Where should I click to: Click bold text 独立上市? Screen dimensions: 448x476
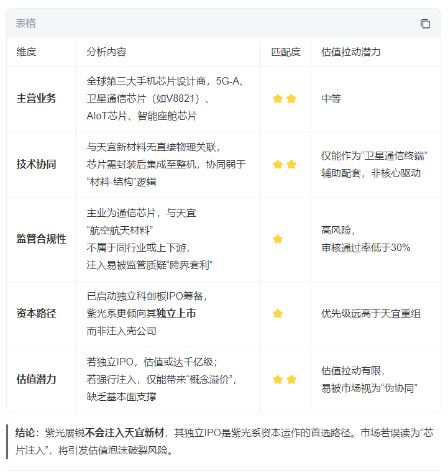tap(176, 314)
